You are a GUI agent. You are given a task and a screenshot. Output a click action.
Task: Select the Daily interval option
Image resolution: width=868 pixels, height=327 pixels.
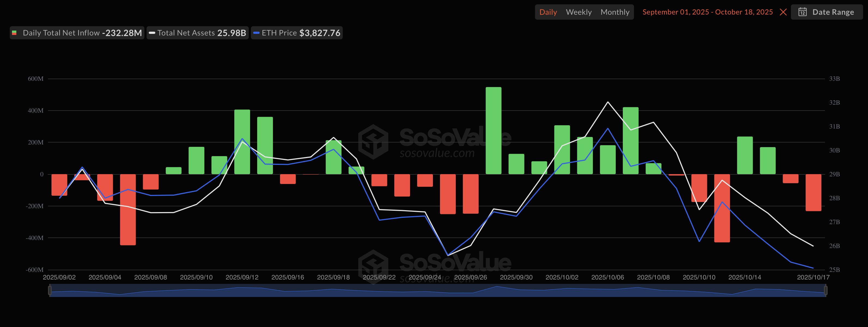(548, 12)
